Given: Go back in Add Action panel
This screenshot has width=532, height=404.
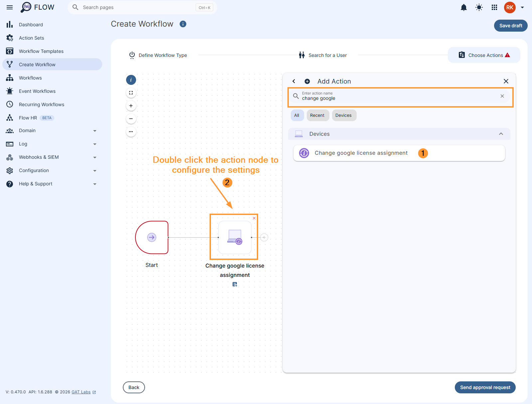Looking at the screenshot, I should (x=294, y=81).
